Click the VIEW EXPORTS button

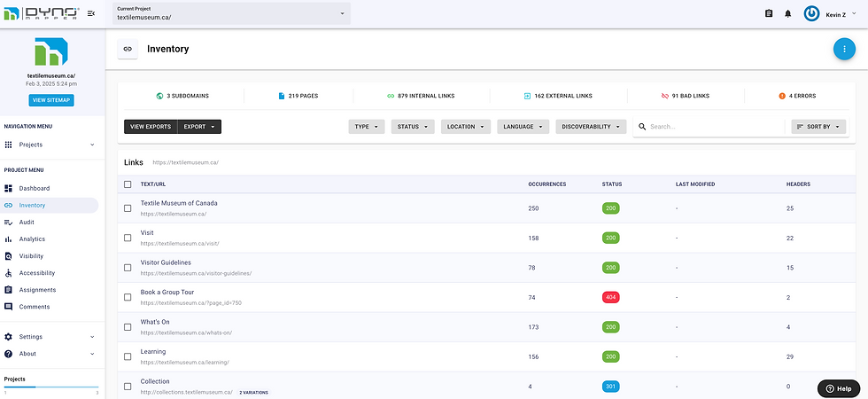151,126
